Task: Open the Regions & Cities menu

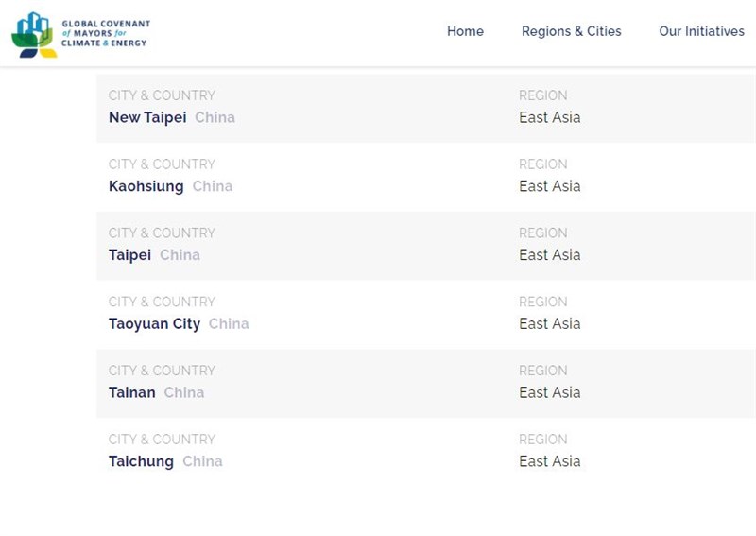Action: pos(572,31)
